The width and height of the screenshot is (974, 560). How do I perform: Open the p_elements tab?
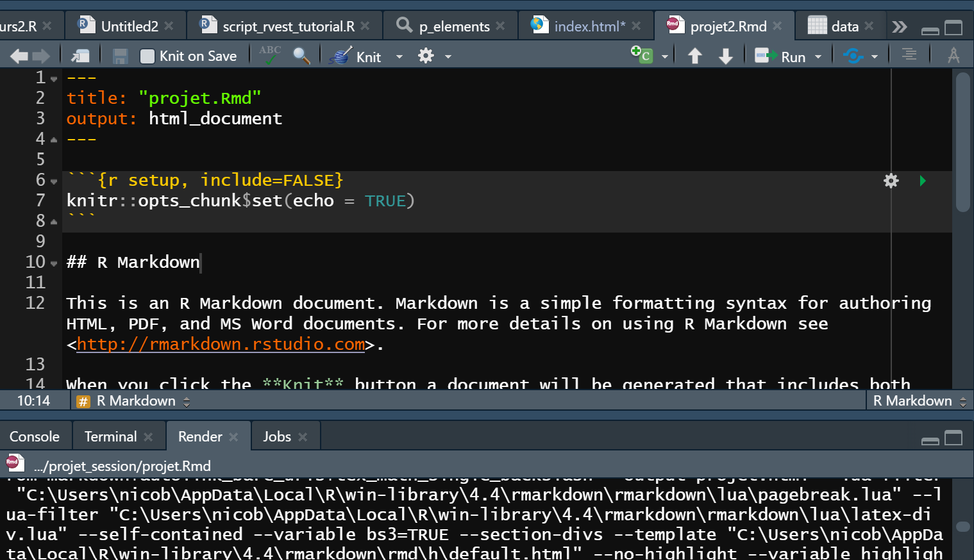[454, 26]
